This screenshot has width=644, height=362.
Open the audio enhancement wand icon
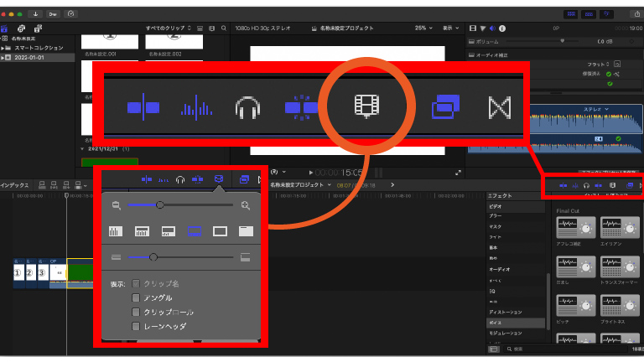click(616, 75)
